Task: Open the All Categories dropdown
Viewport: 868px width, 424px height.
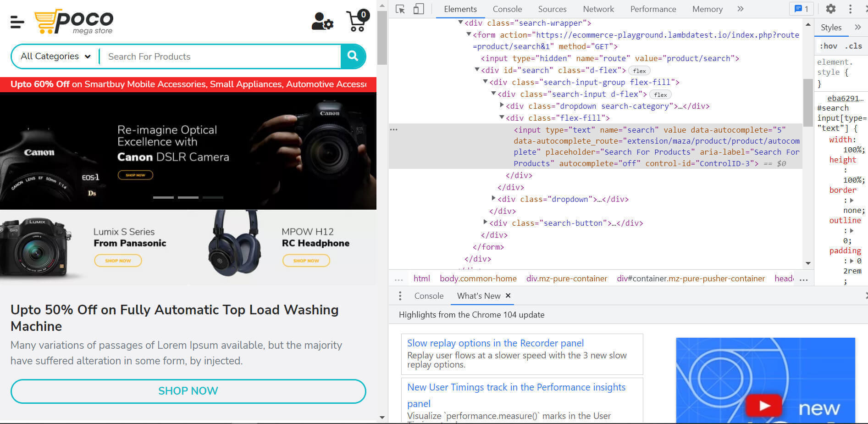Action: pos(55,56)
